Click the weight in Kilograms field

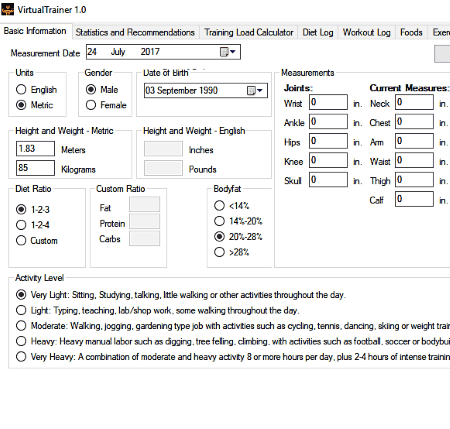[x=35, y=168]
